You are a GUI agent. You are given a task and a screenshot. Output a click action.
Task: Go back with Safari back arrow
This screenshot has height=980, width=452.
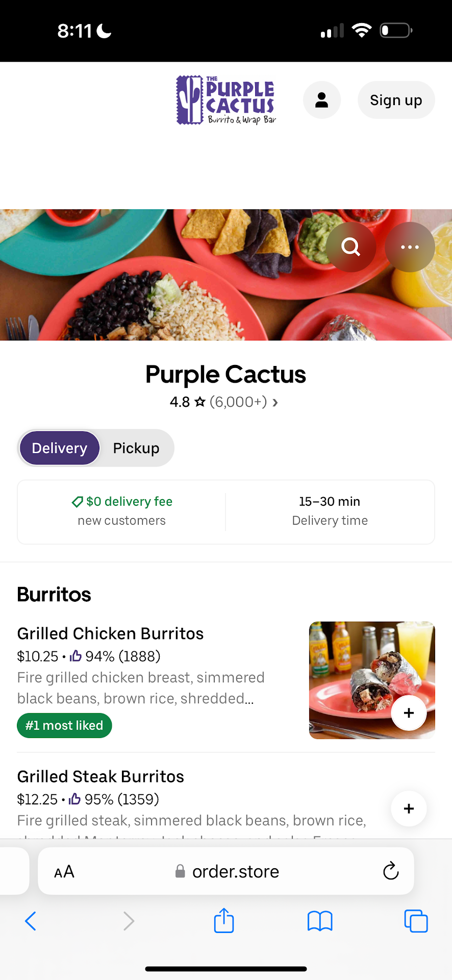tap(31, 921)
